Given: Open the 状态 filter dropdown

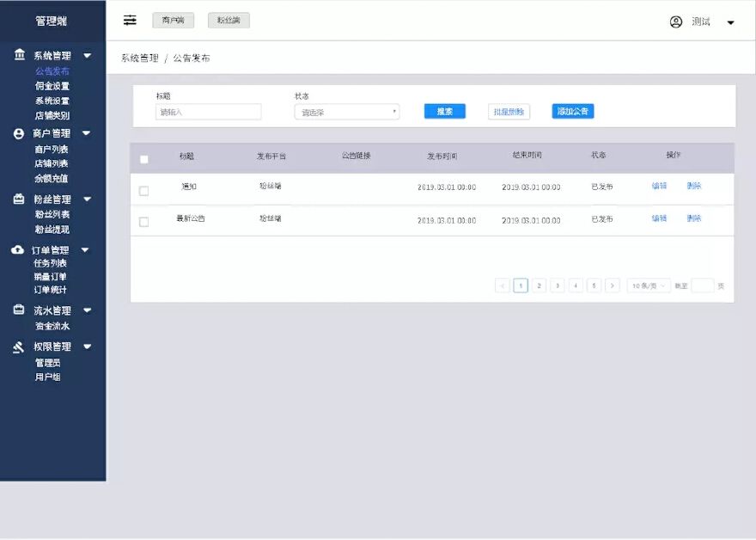Looking at the screenshot, I should pyautogui.click(x=347, y=111).
